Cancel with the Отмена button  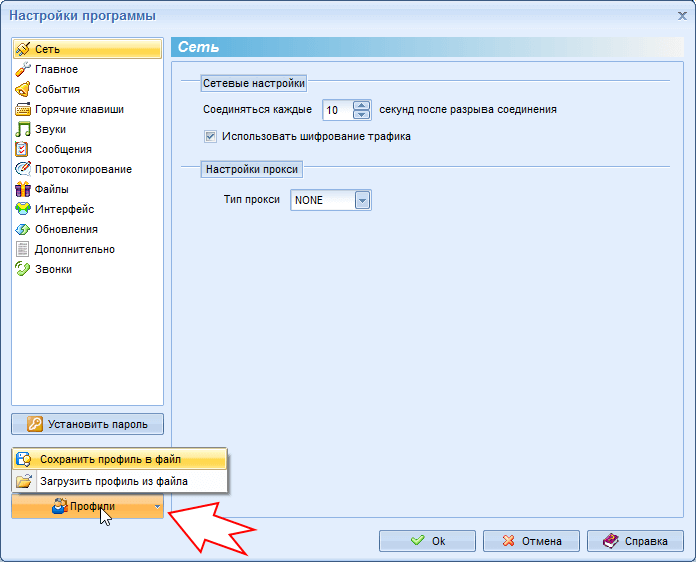click(531, 541)
